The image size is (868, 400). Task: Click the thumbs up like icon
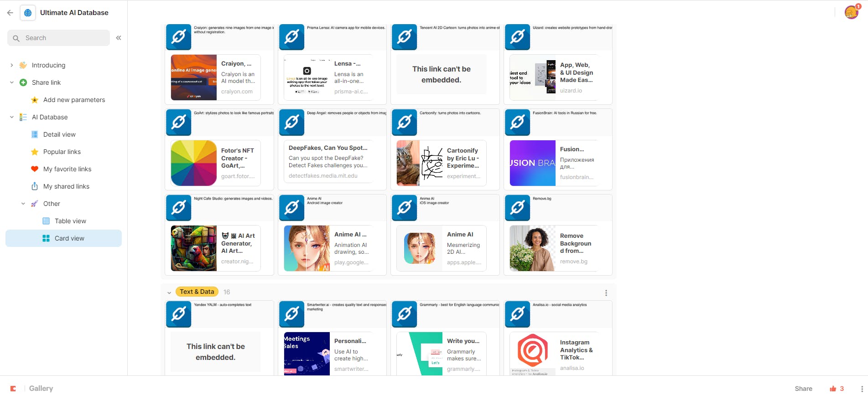pos(833,389)
